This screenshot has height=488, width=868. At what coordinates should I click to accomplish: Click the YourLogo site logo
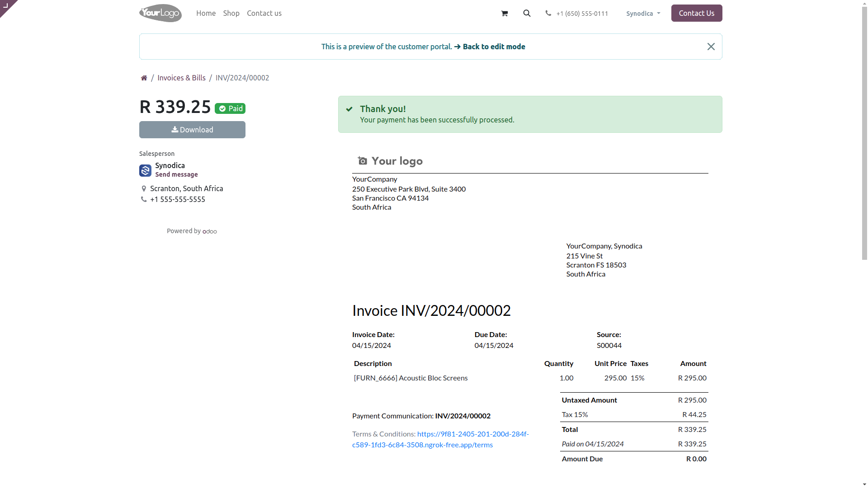(x=160, y=13)
